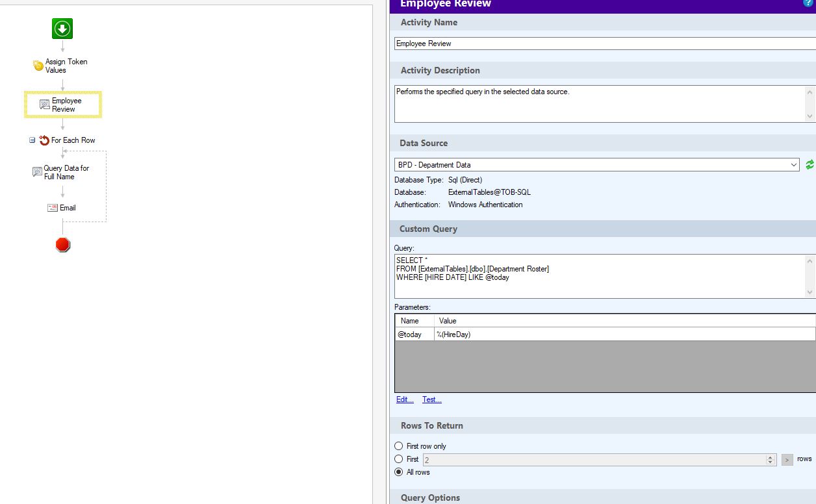Click the For Each Row loop icon
816x504 pixels.
tap(44, 140)
